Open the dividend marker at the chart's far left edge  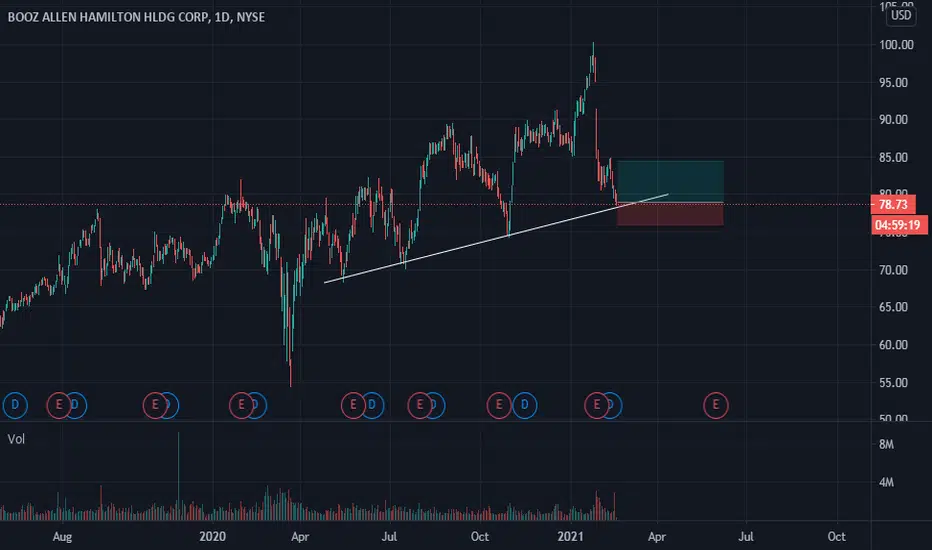(15, 406)
